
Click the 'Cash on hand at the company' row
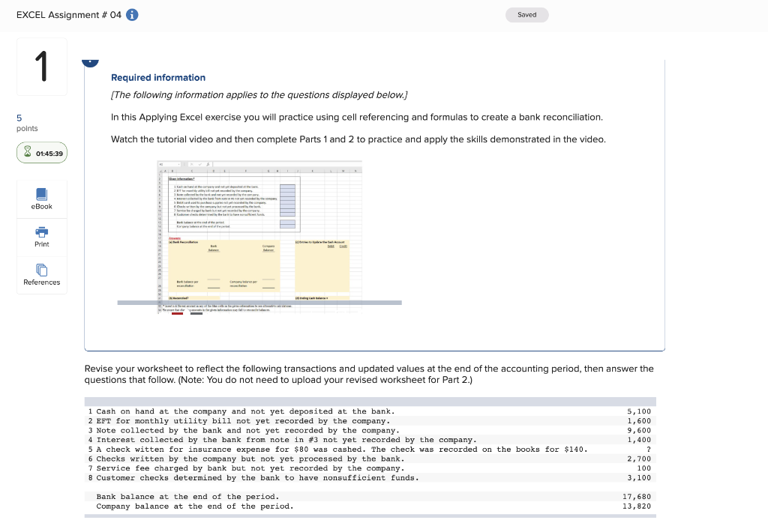click(370, 411)
